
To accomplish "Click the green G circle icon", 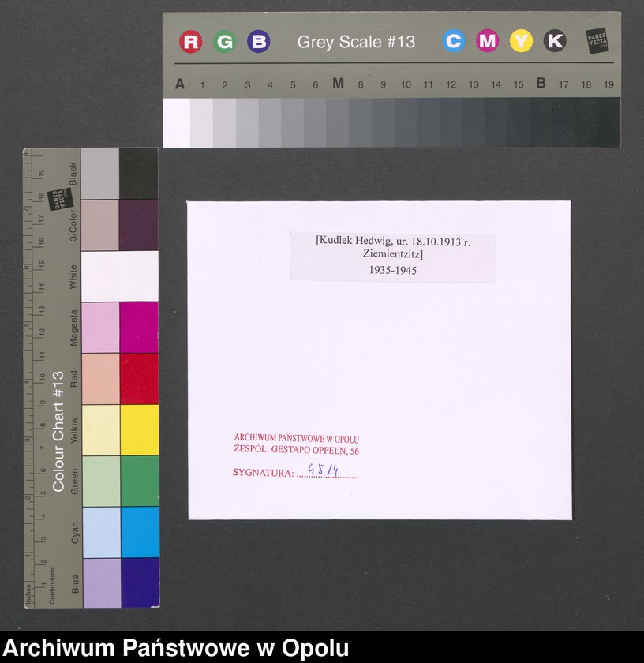I will pyautogui.click(x=225, y=42).
